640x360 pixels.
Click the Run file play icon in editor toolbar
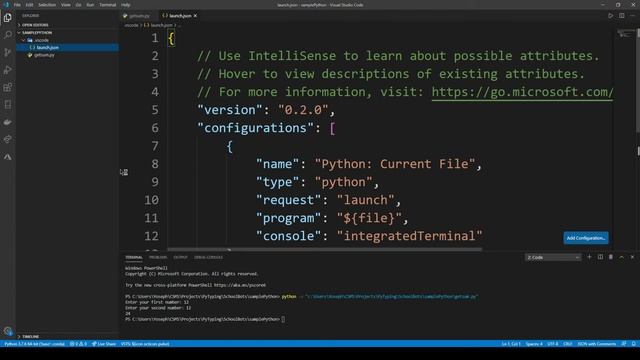point(610,16)
